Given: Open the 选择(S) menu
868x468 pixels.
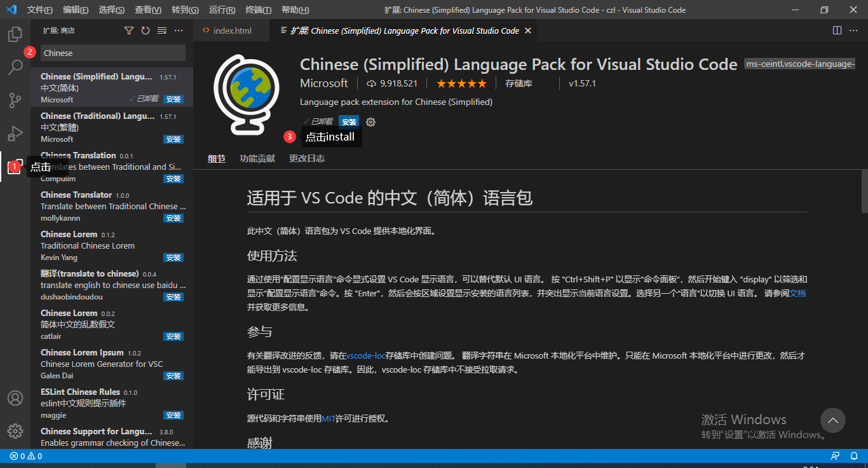Looking at the screenshot, I should [112, 10].
